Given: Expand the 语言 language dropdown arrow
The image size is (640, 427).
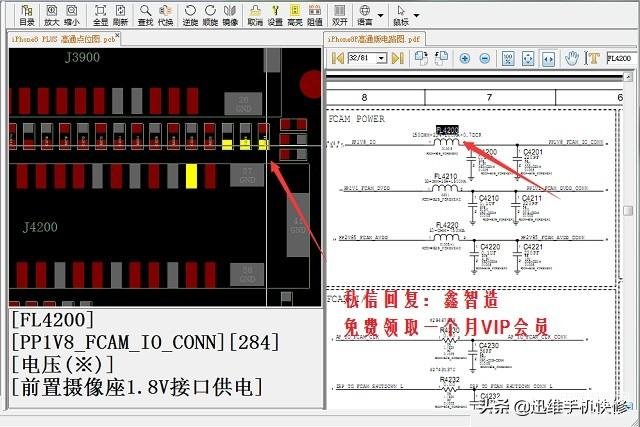Looking at the screenshot, I should point(380,16).
